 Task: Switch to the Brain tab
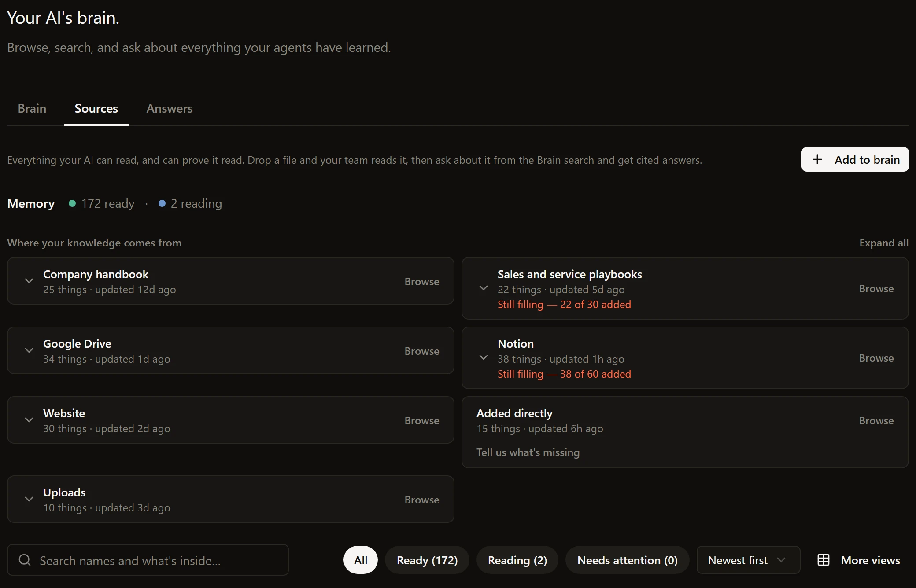[32, 108]
